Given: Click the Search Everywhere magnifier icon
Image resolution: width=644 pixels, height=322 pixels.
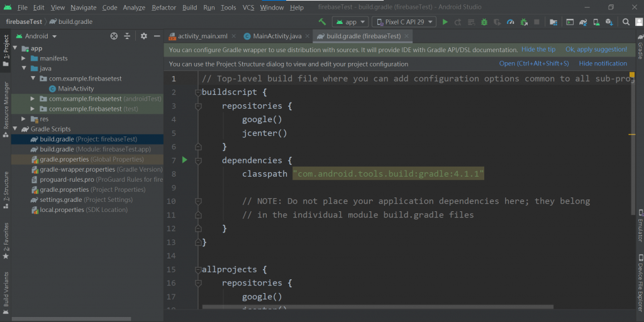Looking at the screenshot, I should [x=626, y=22].
